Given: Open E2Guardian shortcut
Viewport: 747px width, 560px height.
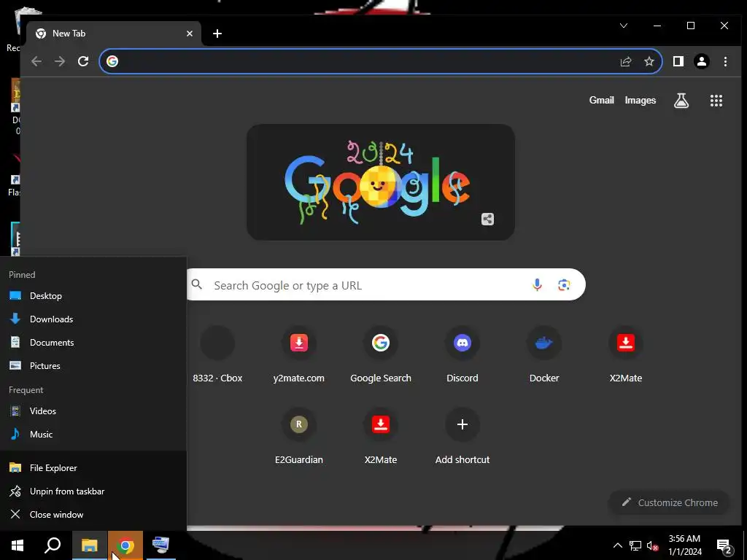Looking at the screenshot, I should pos(298,437).
